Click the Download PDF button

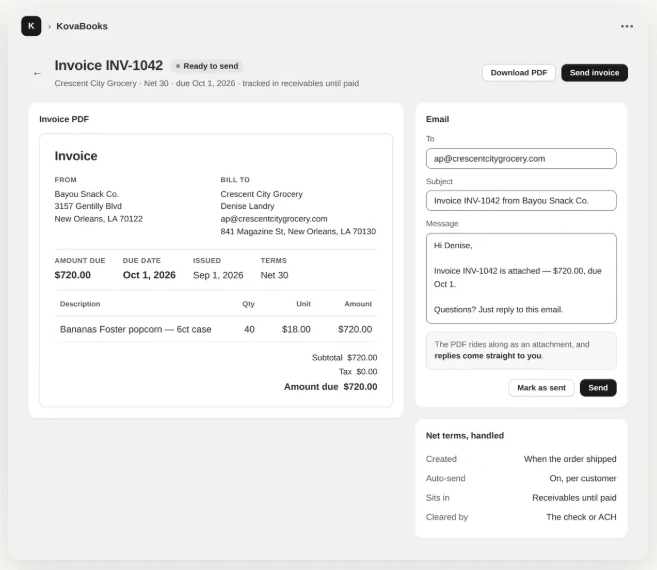coord(519,73)
